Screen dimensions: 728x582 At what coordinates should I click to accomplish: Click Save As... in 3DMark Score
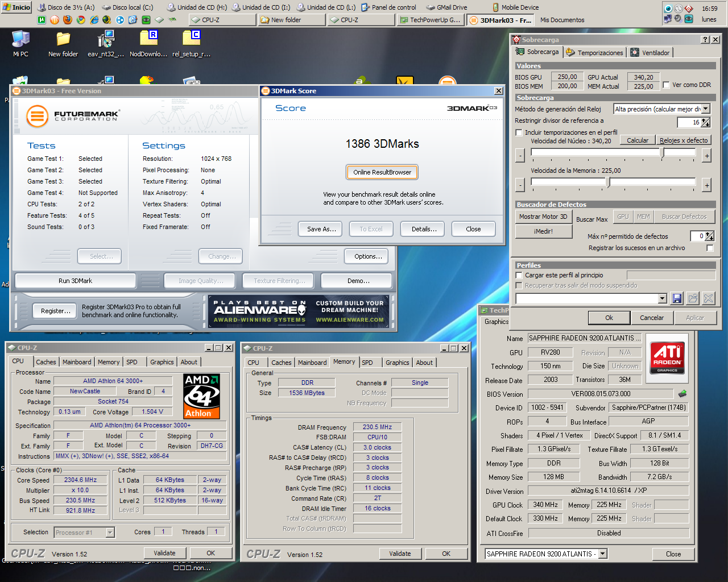(321, 229)
